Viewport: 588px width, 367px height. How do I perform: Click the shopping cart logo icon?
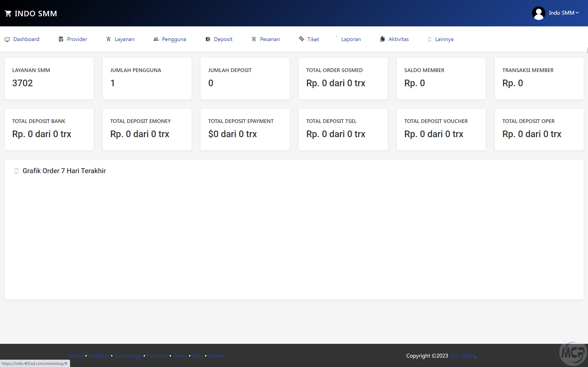coord(8,14)
